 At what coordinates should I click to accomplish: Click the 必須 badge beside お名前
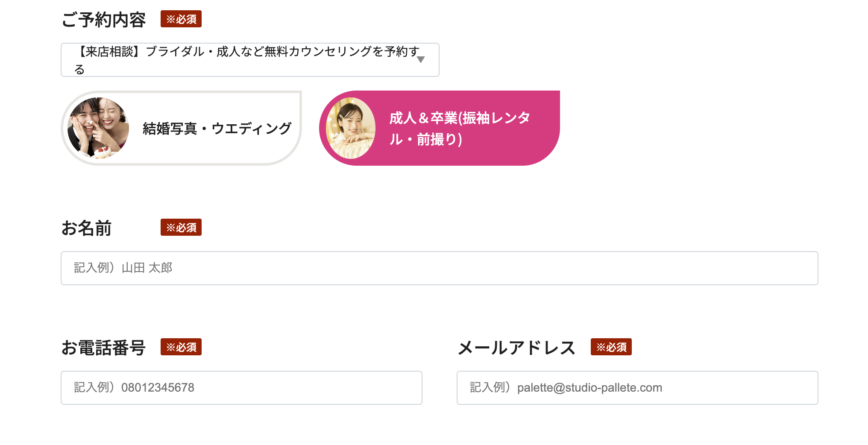(x=181, y=228)
